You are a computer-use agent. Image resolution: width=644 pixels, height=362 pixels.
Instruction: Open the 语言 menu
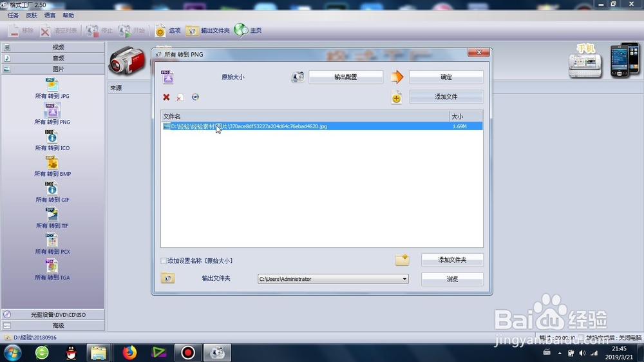50,15
